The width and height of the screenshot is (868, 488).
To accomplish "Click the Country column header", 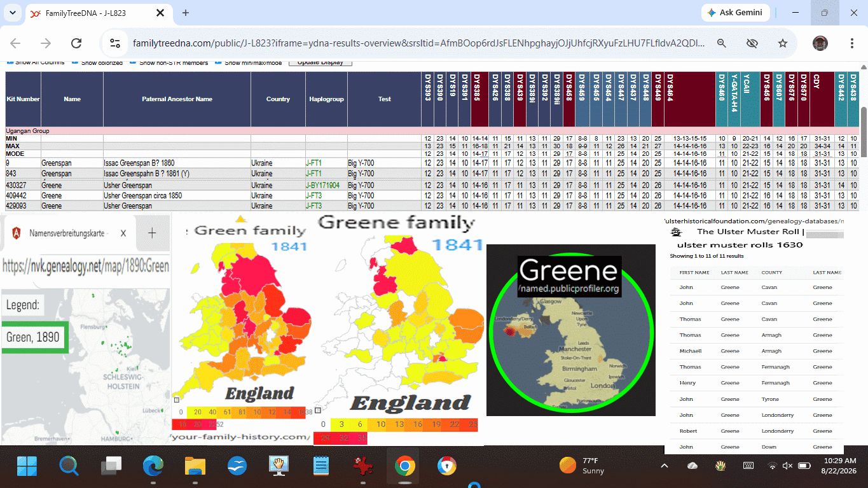I will click(278, 99).
